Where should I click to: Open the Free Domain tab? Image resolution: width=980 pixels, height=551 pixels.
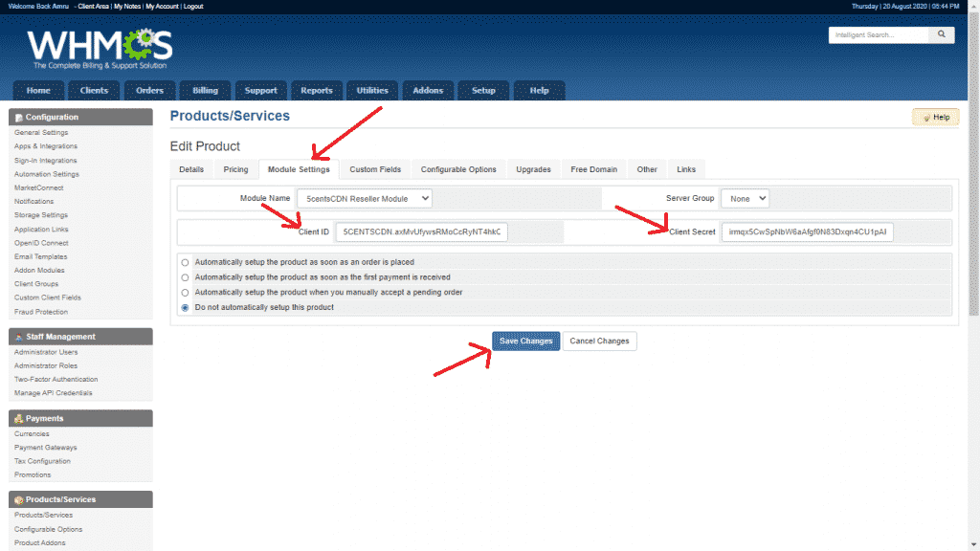[x=593, y=169]
